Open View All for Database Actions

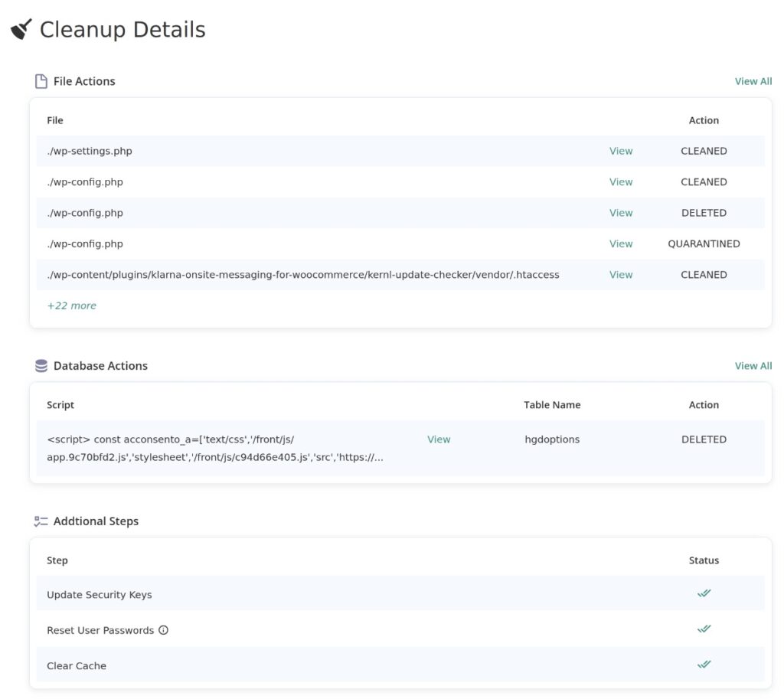click(x=753, y=365)
